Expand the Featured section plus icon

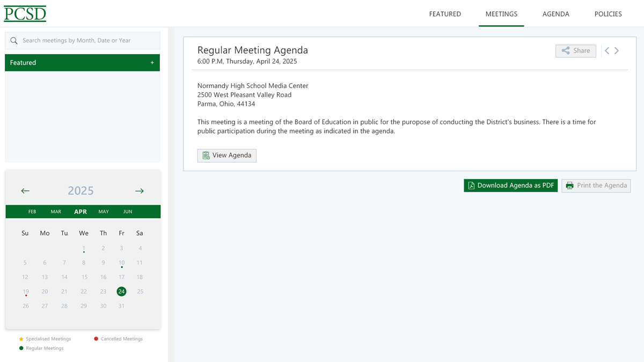pos(152,63)
